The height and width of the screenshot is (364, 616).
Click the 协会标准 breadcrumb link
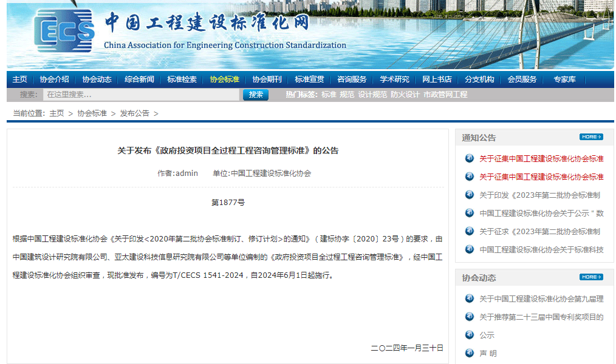pos(92,113)
